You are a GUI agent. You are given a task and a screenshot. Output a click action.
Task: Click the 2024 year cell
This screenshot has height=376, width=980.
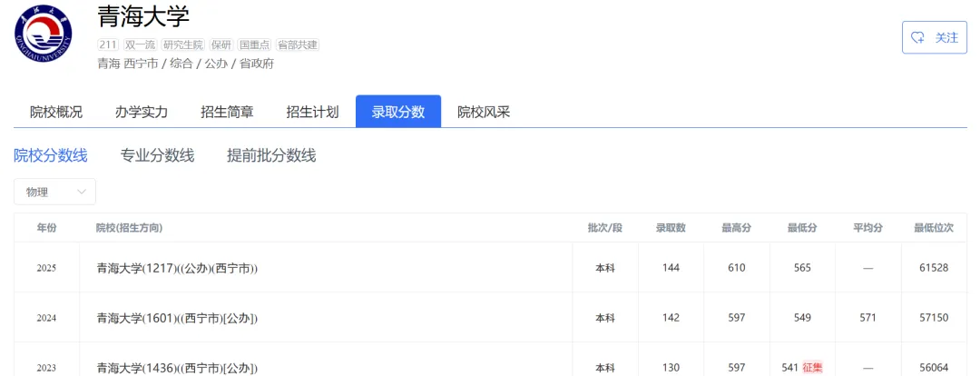pos(46,318)
